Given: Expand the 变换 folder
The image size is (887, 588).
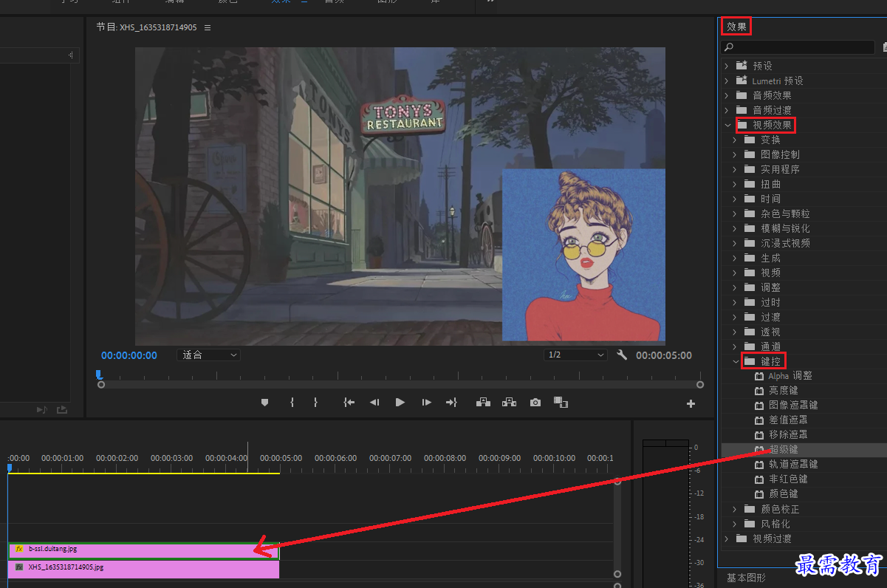Looking at the screenshot, I should [735, 140].
